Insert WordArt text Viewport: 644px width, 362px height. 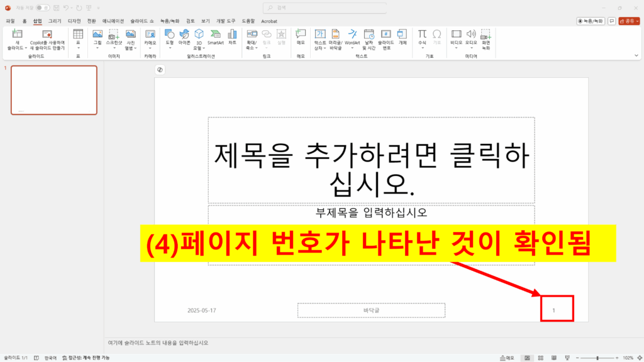pos(352,40)
